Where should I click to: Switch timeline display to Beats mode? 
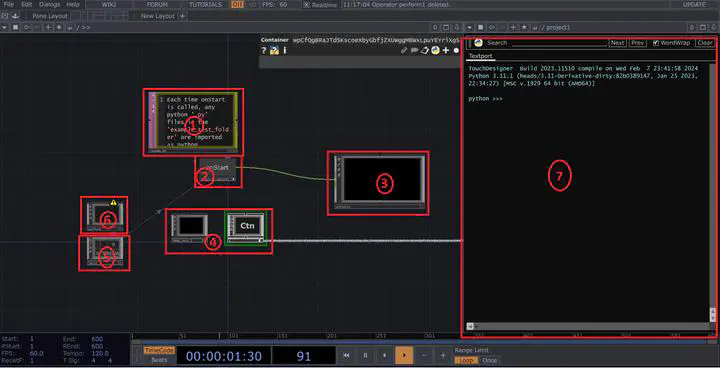coord(159,360)
